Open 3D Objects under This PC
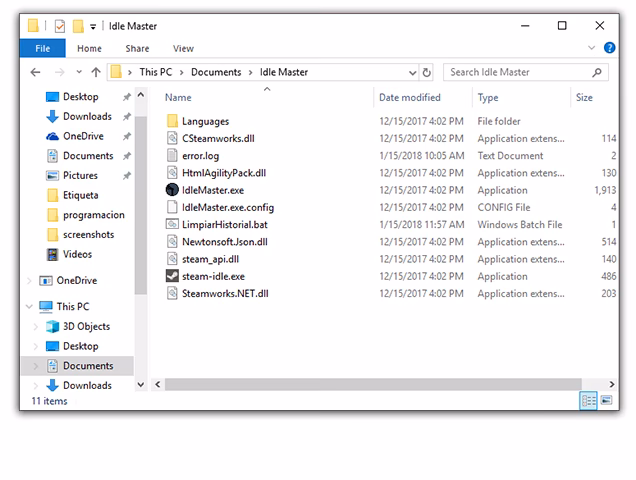This screenshot has height=480, width=636. tap(86, 326)
